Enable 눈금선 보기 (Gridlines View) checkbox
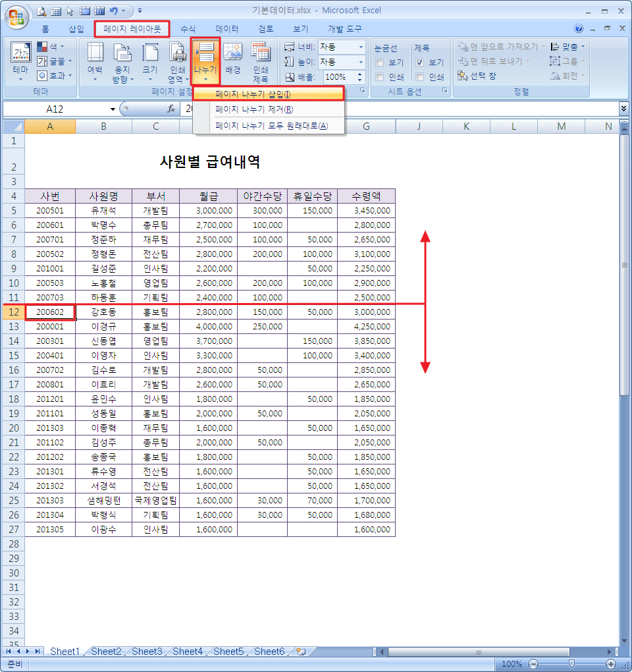 point(379,63)
